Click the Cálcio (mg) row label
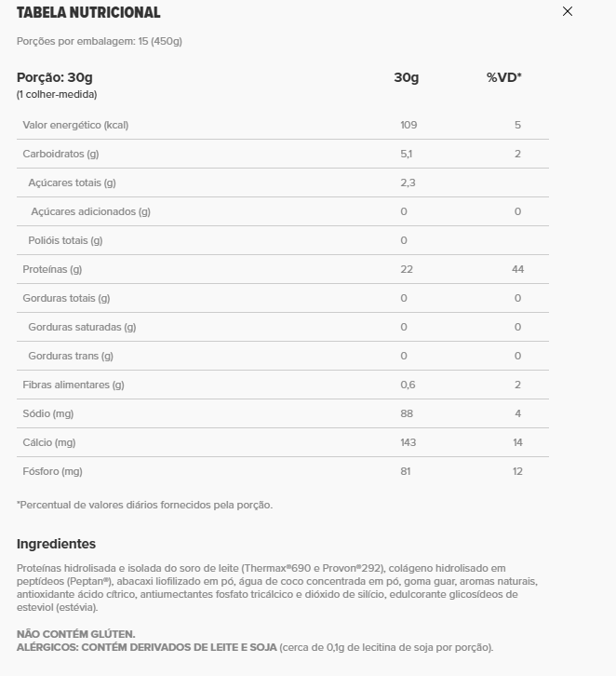Viewport: 616px width, 676px height. [49, 443]
